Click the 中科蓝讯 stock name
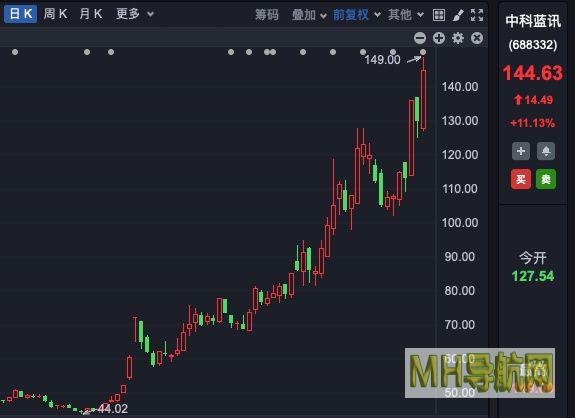 pos(533,21)
